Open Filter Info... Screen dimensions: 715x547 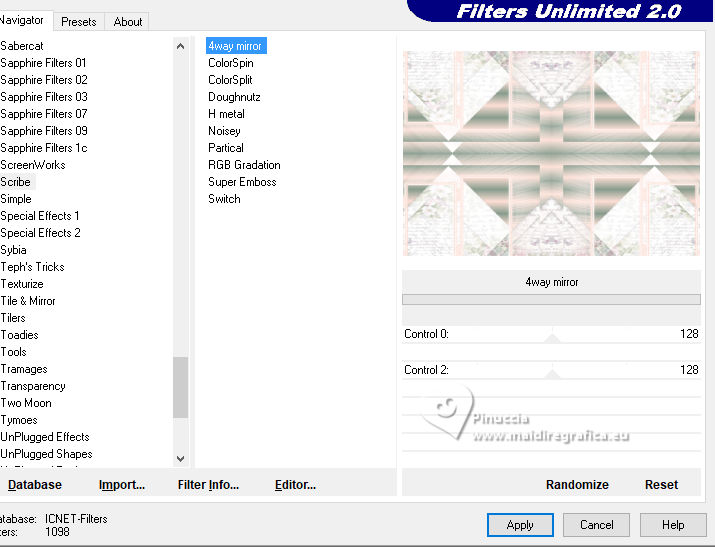point(208,485)
